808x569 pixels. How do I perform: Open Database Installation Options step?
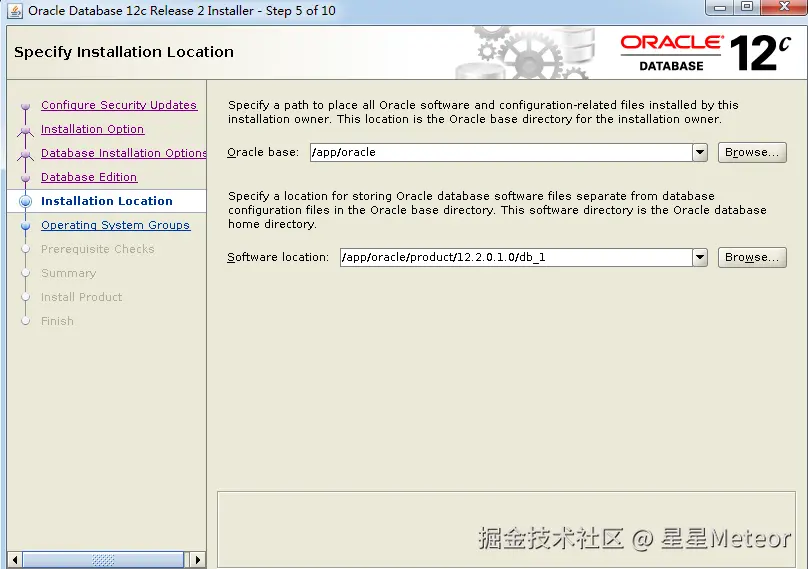click(123, 153)
